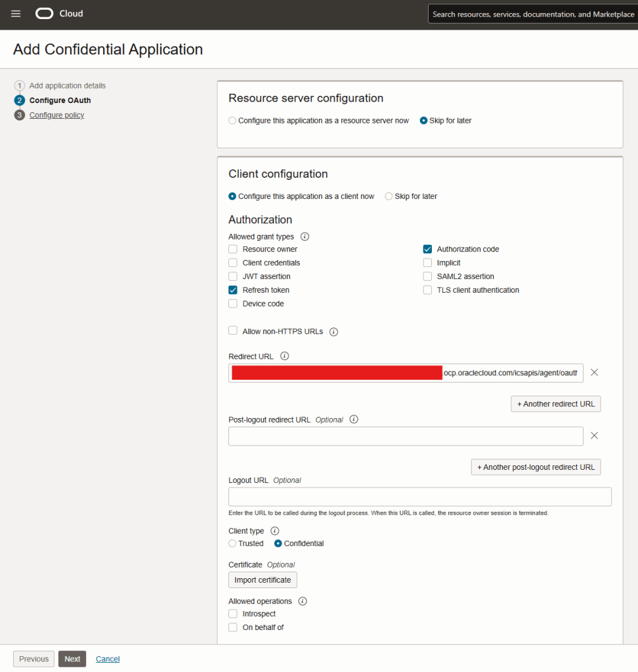The image size is (638, 672).
Task: Check the Introspect allowed operation
Action: pos(233,614)
